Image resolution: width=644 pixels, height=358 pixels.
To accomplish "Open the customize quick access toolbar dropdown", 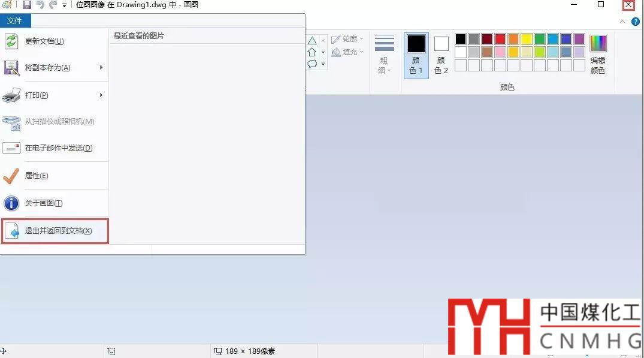I will click(x=64, y=5).
